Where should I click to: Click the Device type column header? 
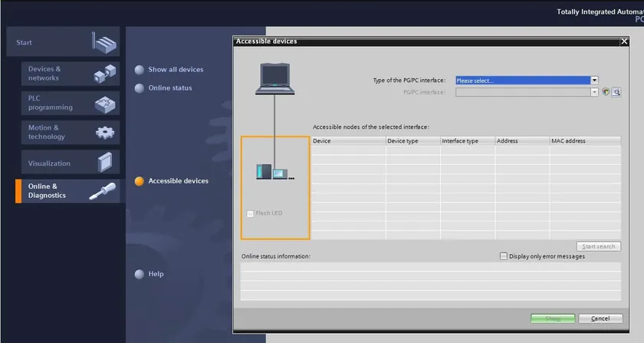pyautogui.click(x=412, y=140)
